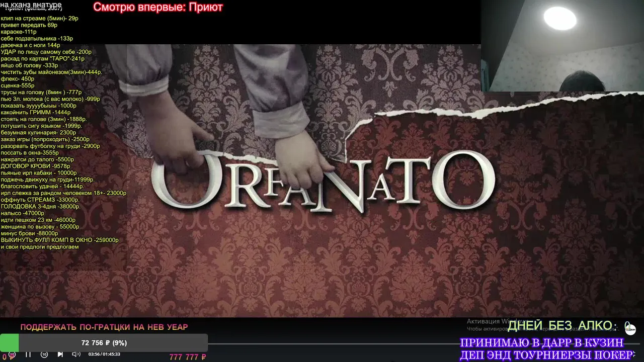This screenshot has width=644, height=362.
Task: Pause the movie playback
Action: 28,354
